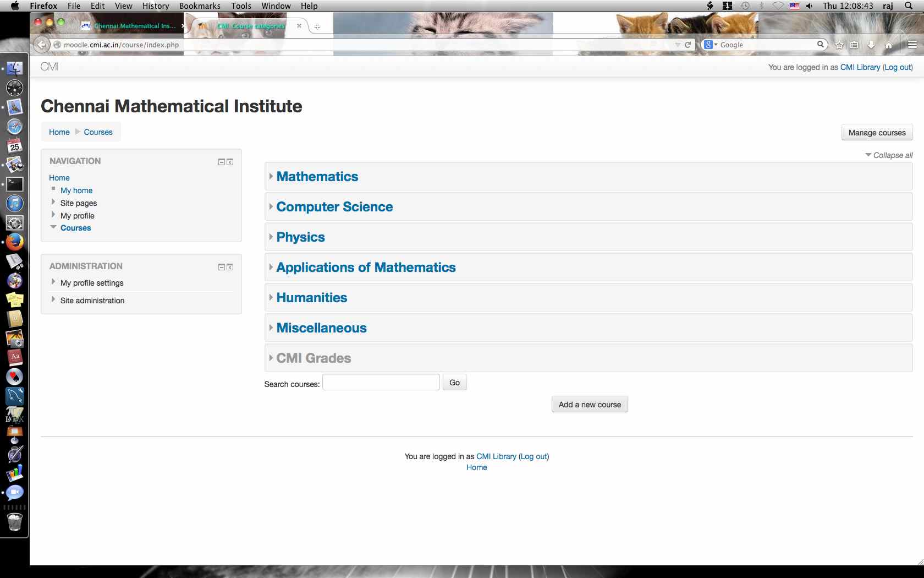Hide the Administration block
Screen dimensions: 924x578
(x=222, y=267)
